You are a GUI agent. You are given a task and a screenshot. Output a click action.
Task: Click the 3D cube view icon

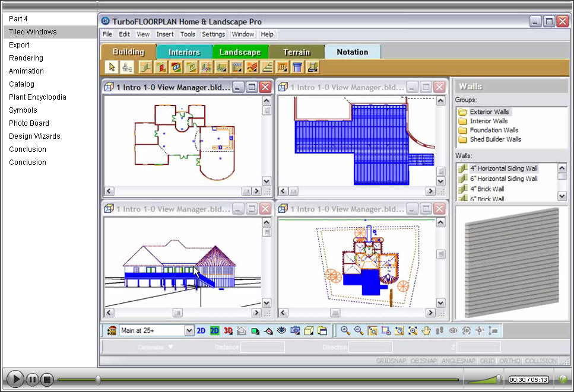tap(309, 330)
